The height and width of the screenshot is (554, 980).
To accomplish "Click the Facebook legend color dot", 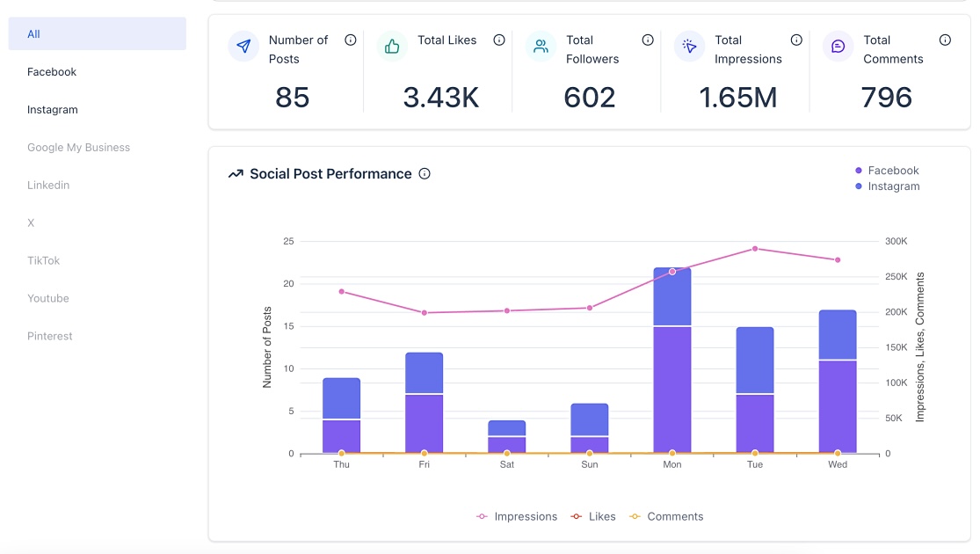I will (859, 171).
